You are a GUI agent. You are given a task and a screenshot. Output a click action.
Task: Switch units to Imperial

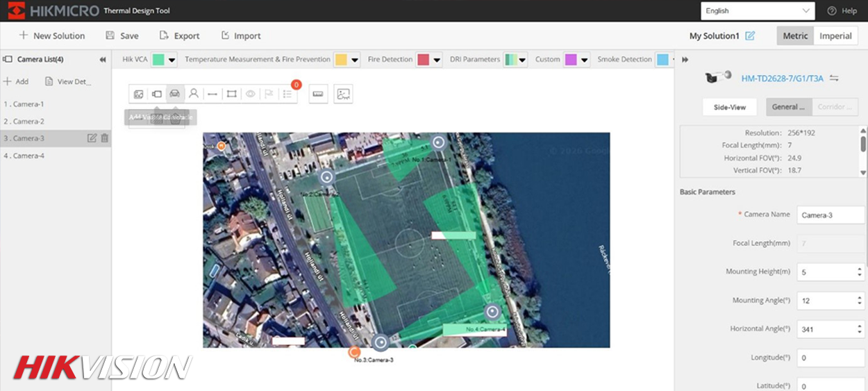[835, 36]
